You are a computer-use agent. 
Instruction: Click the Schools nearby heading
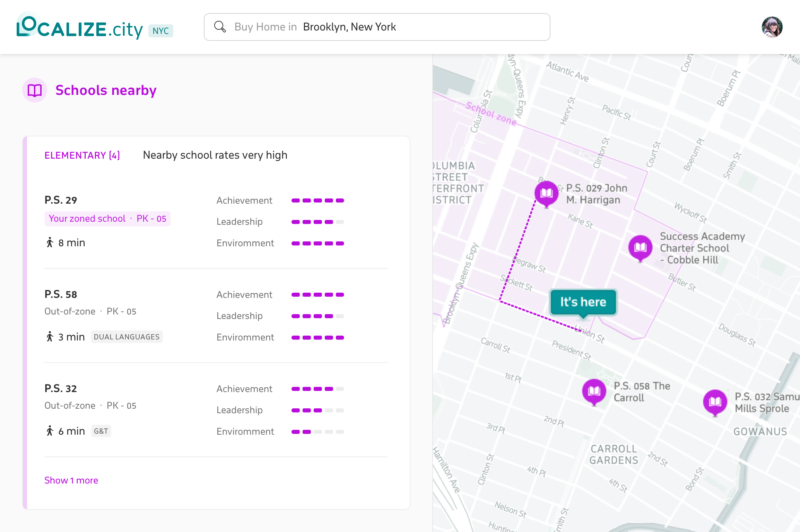(x=106, y=90)
